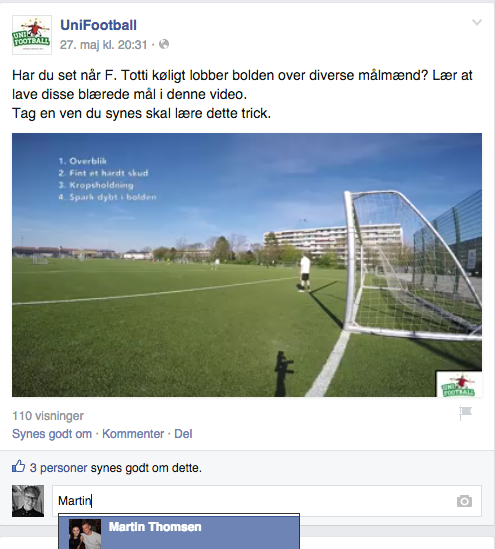495x549 pixels.
Task: Click the public globe privacy icon
Action: (164, 44)
